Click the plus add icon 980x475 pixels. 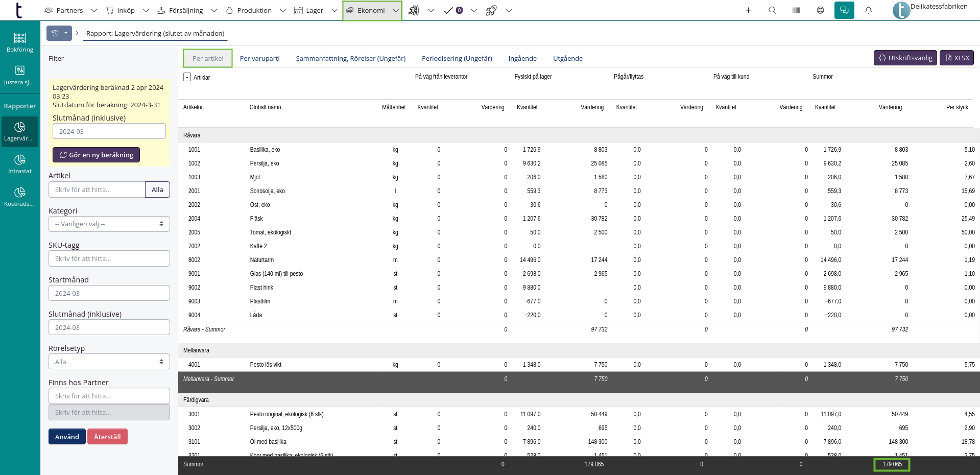748,10
